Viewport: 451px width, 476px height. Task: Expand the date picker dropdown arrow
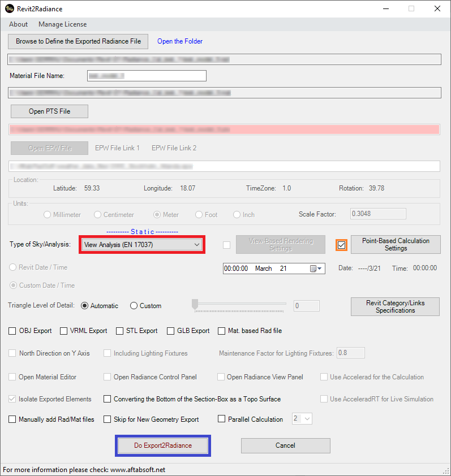point(320,269)
